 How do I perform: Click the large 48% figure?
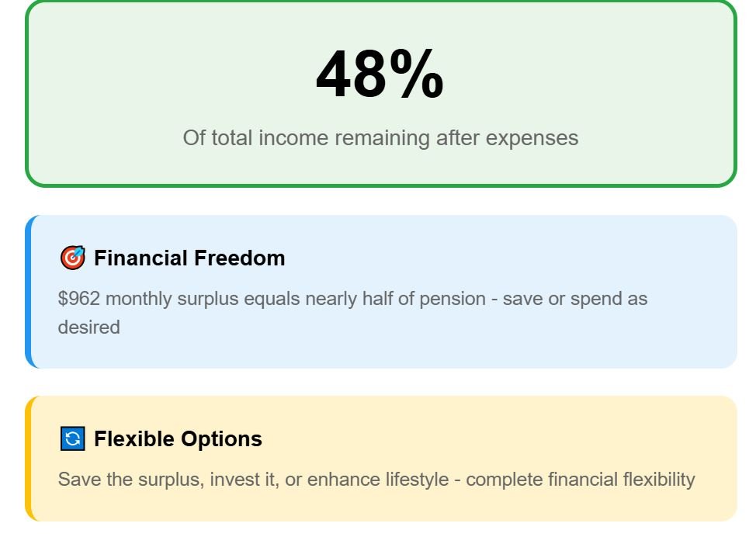tap(380, 75)
